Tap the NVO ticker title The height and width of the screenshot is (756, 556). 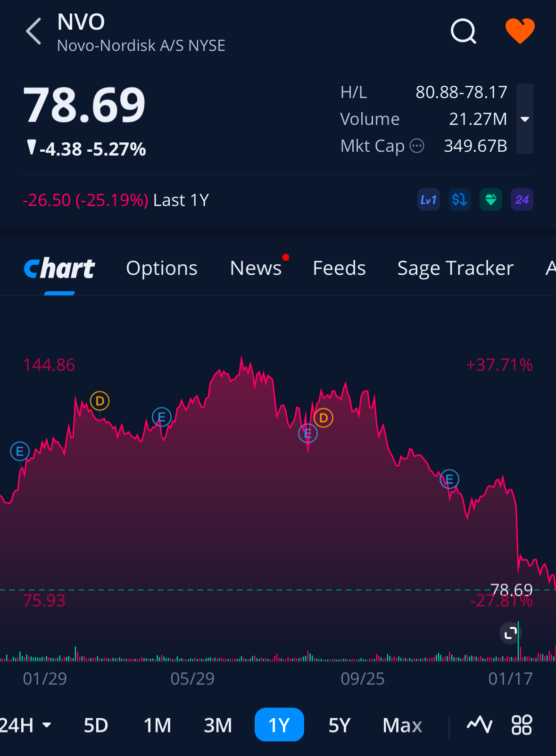81,22
